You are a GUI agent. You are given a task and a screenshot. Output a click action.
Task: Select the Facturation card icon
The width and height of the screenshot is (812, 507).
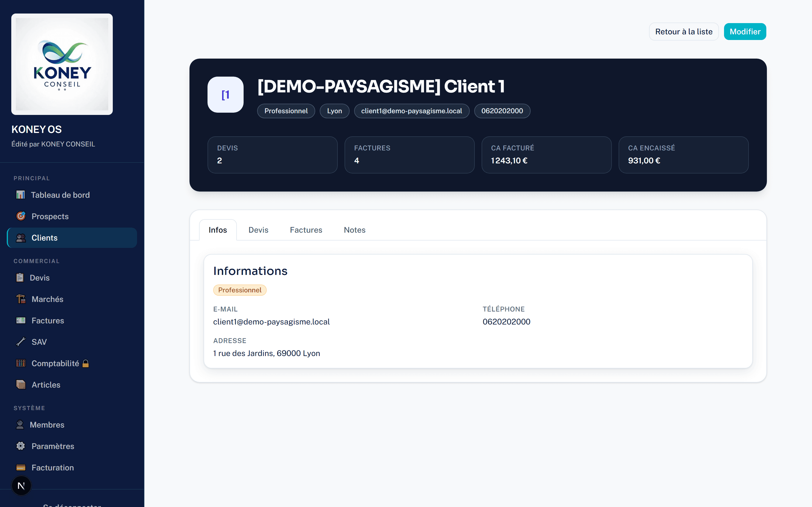(21, 468)
